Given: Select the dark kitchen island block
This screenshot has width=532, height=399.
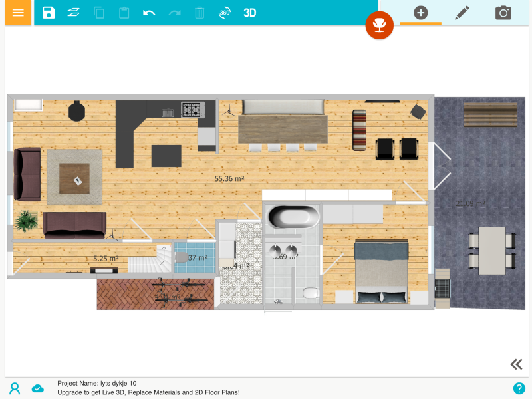Looking at the screenshot, I should tap(166, 156).
